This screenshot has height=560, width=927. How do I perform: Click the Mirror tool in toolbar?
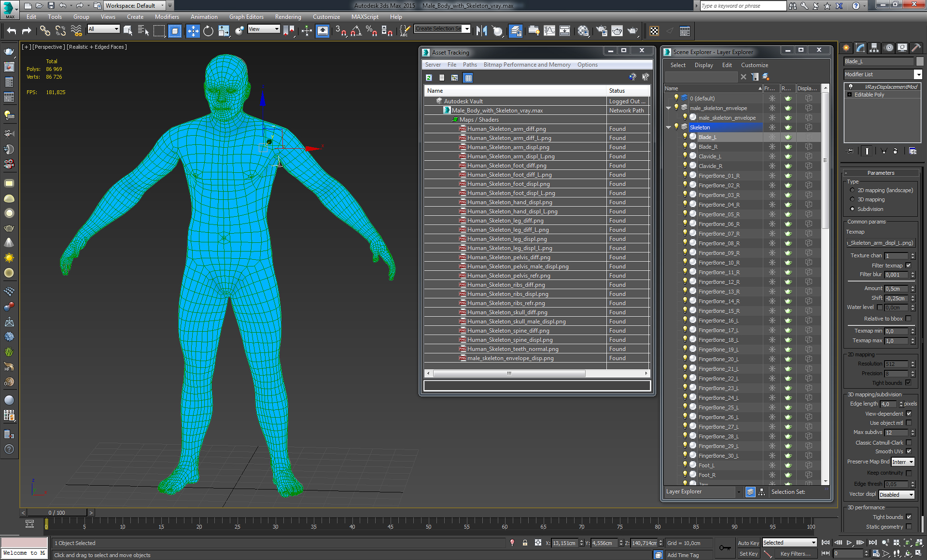coord(481,31)
